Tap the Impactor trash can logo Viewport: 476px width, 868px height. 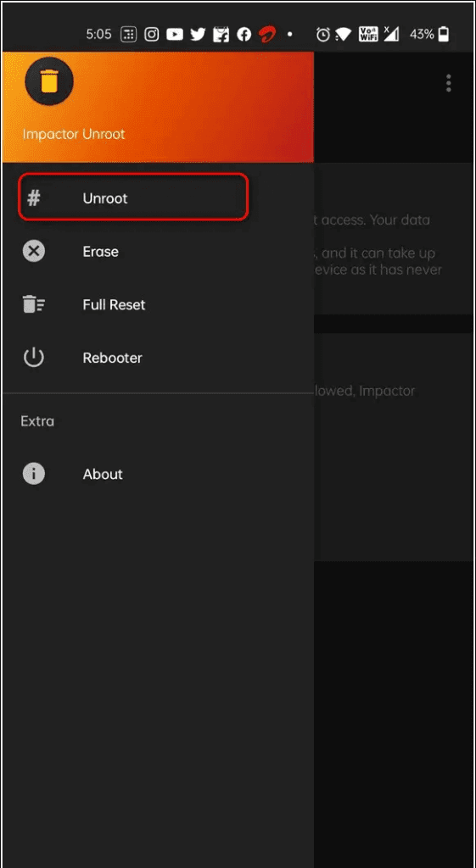49,81
